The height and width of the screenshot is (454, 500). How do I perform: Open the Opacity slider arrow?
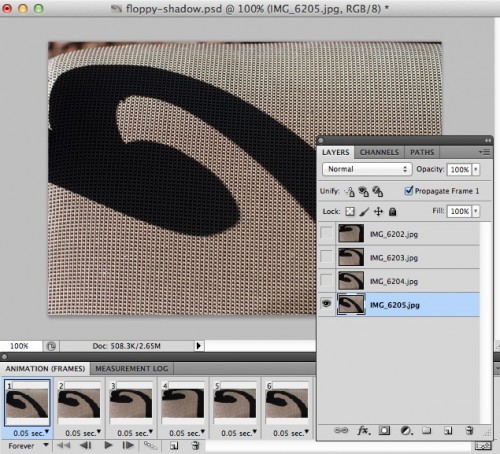point(476,169)
